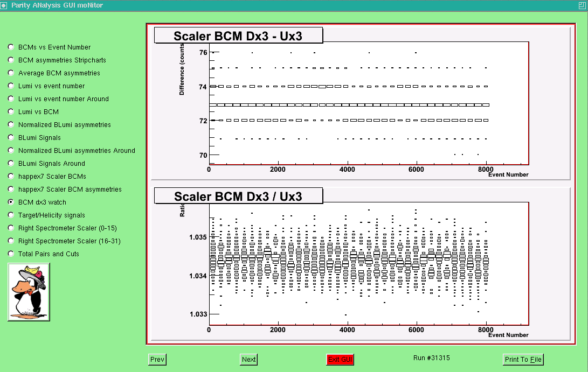
Task: Select Target/Helicity signals radio option
Action: click(x=11, y=215)
